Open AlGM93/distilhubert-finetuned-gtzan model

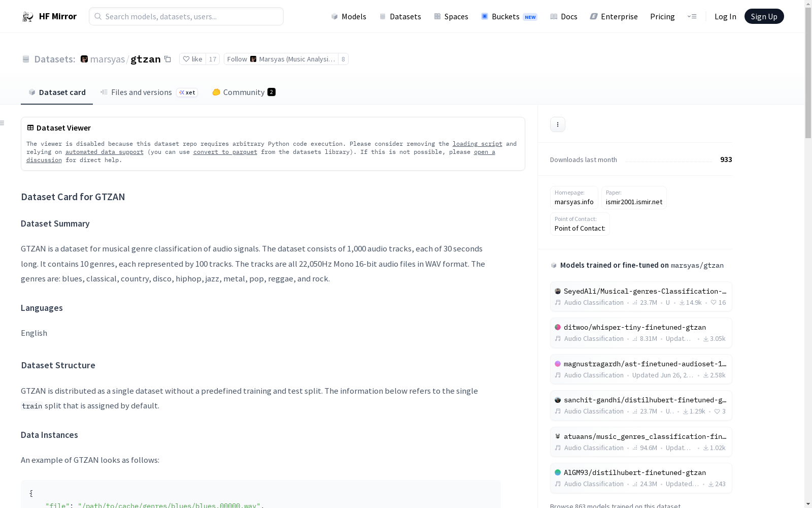641,478
